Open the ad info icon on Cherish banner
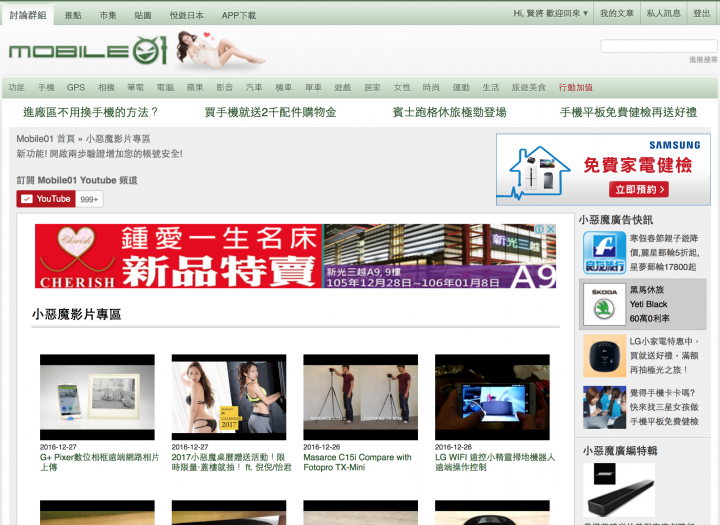 click(540, 229)
